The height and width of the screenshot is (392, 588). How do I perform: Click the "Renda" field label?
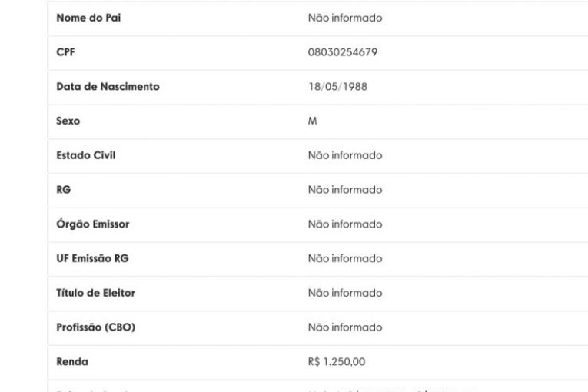[x=72, y=361]
